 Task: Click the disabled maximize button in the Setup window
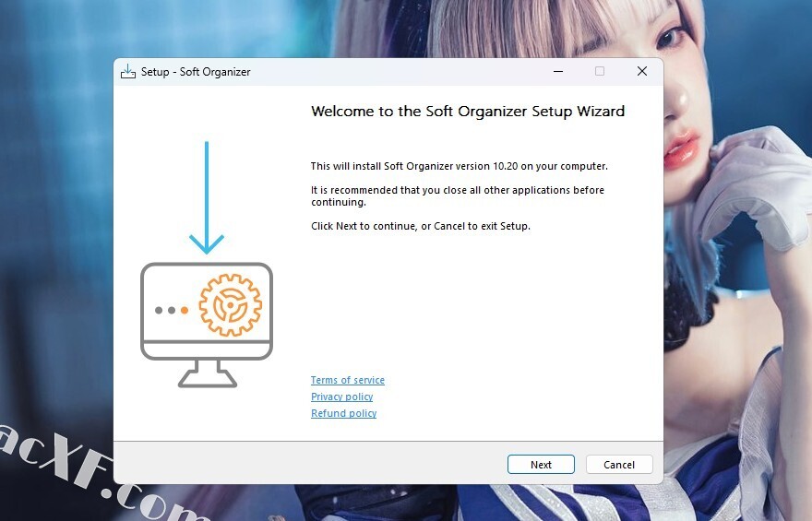tap(600, 71)
